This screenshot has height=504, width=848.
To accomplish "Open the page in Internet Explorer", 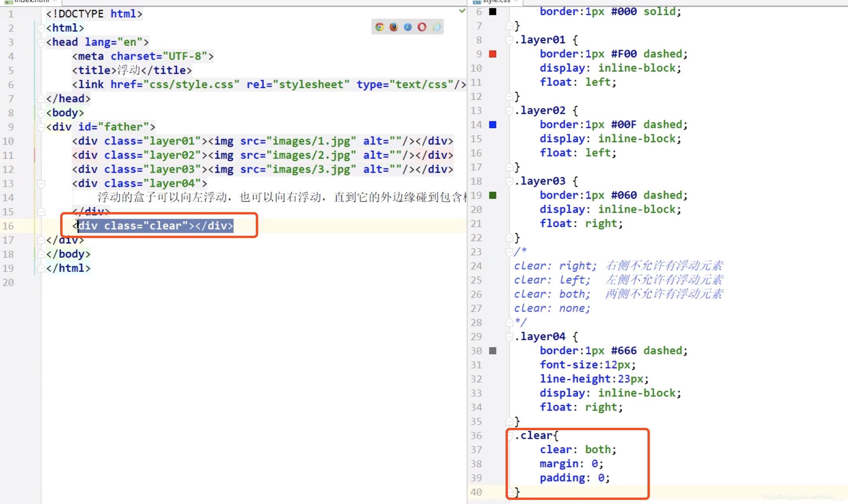I will point(436,27).
